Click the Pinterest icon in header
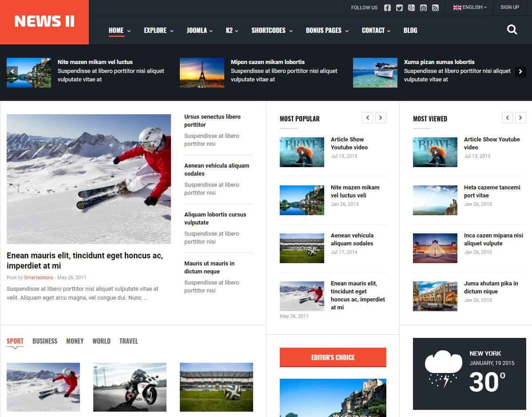The width and height of the screenshot is (532, 417). [x=423, y=8]
